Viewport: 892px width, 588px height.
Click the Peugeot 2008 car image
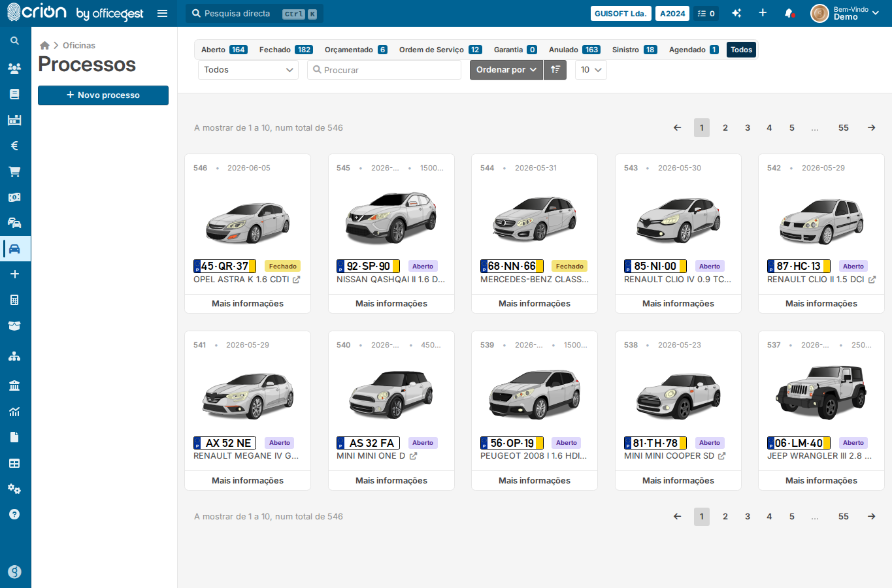point(535,394)
